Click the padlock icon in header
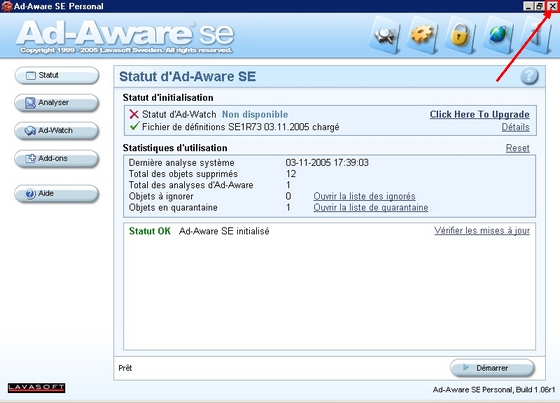This screenshot has height=403, width=560. point(460,36)
